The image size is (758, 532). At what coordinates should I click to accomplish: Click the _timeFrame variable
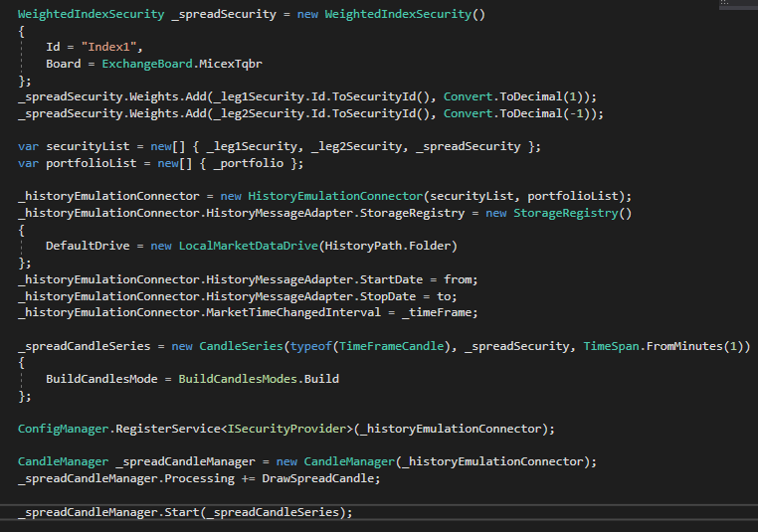pos(437,312)
